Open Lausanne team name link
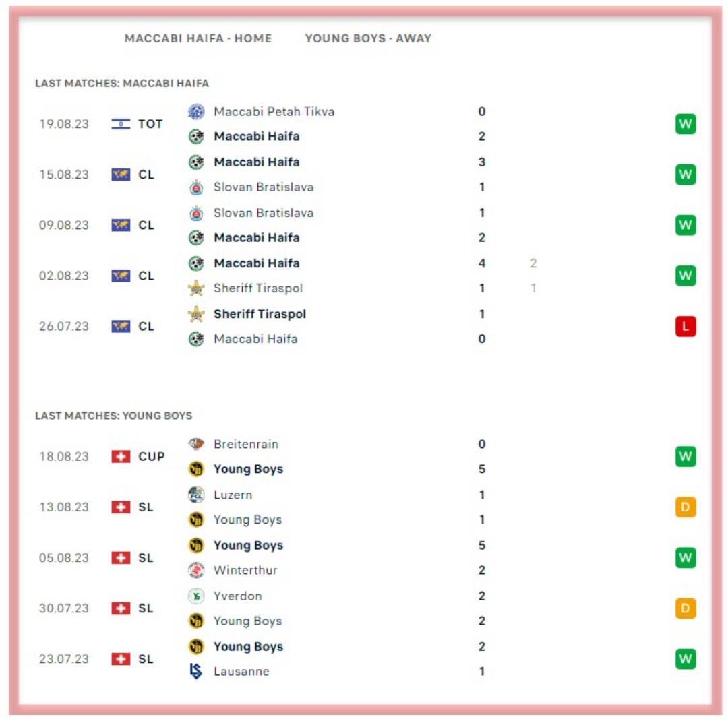Screen dimensions: 728x725 (241, 671)
